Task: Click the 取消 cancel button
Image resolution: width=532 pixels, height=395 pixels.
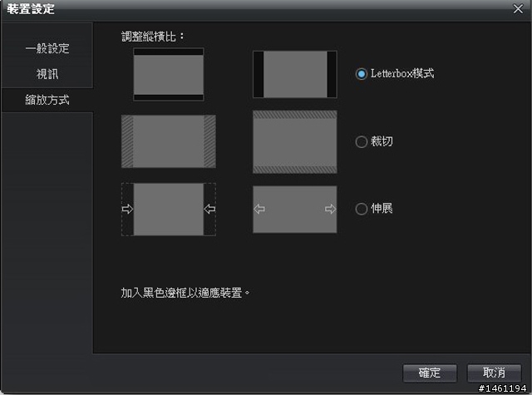Action: click(494, 373)
